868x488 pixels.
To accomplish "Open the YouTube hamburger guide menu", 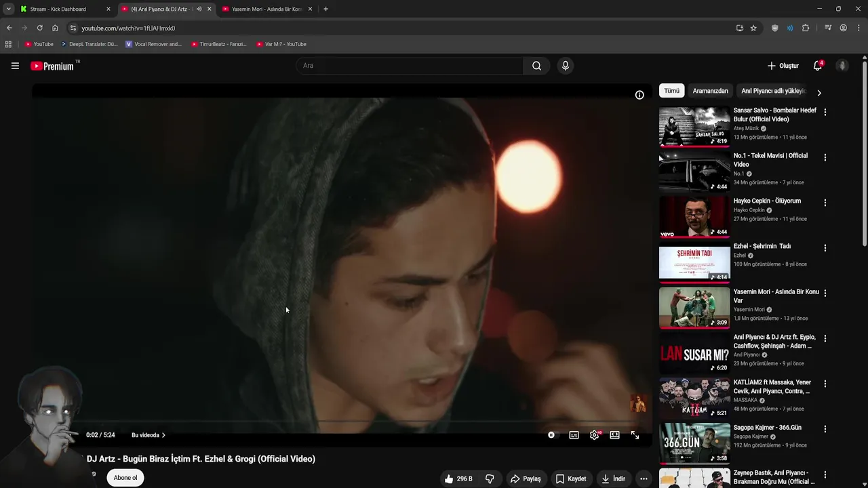I will [x=15, y=66].
